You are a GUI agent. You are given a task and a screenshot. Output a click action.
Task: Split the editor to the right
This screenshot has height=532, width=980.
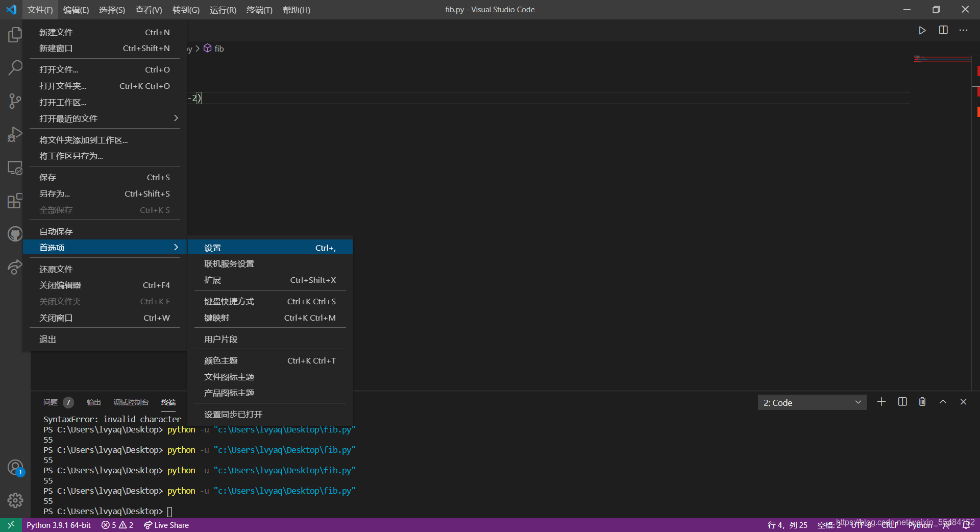click(x=943, y=31)
